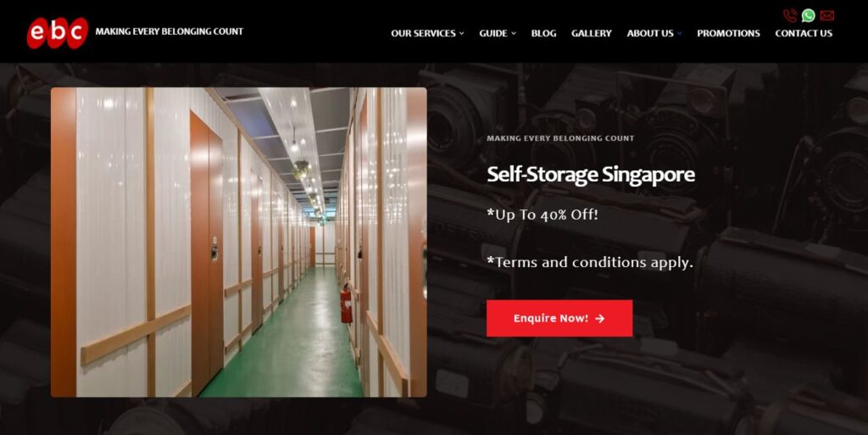868x435 pixels.
Task: Open the Blog menu item
Action: [543, 33]
